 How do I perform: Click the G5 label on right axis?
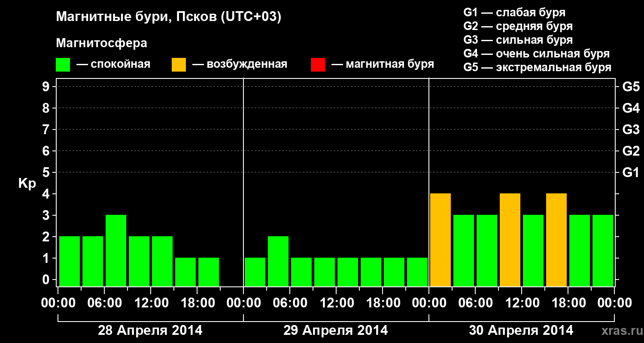click(631, 87)
